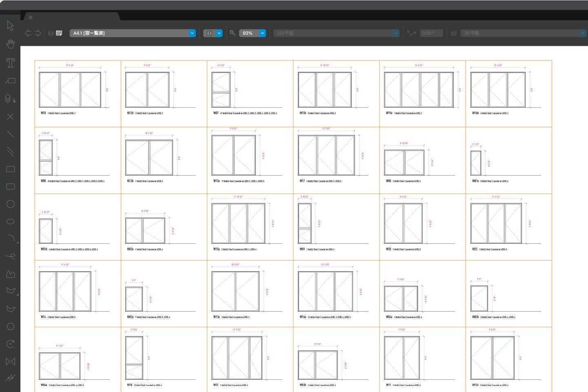
Task: Click the W16a window label text
Action: point(303,317)
